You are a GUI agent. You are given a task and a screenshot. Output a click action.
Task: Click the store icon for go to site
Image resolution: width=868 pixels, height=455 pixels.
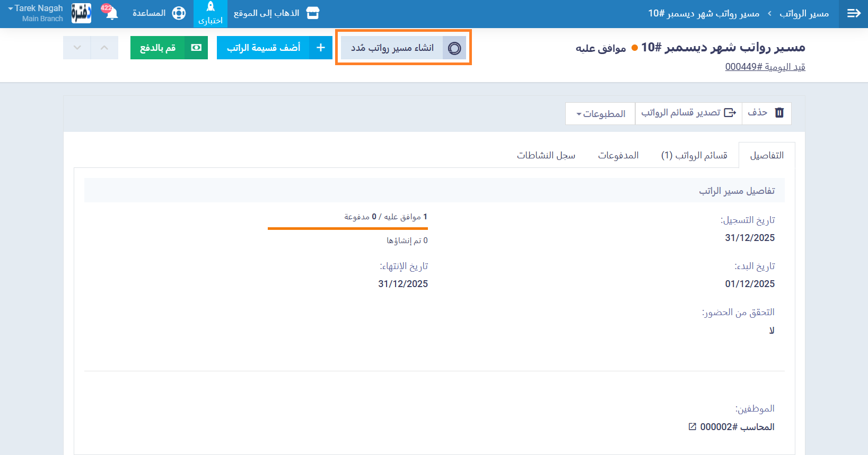[x=313, y=13]
